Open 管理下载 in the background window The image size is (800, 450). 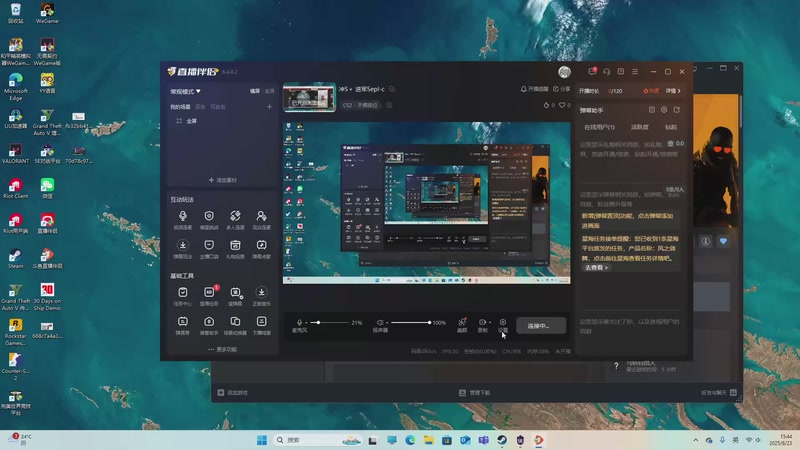point(474,392)
